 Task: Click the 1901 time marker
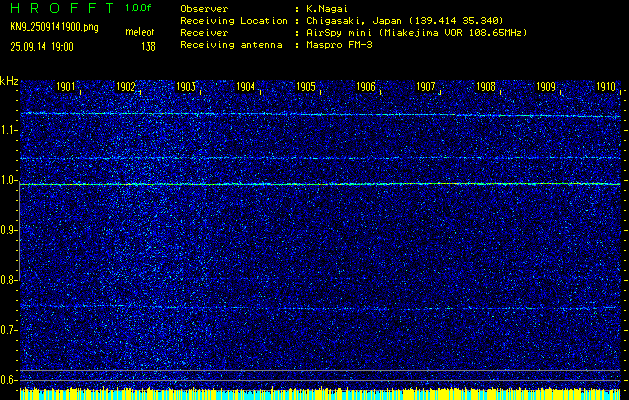pyautogui.click(x=66, y=87)
